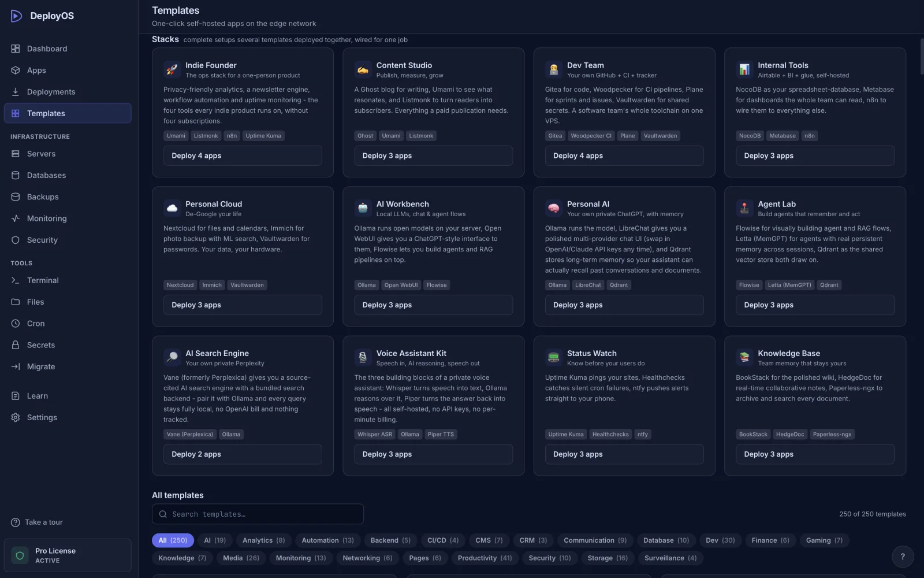Click the Personal AI brain icon
The image size is (924, 578).
pos(554,208)
